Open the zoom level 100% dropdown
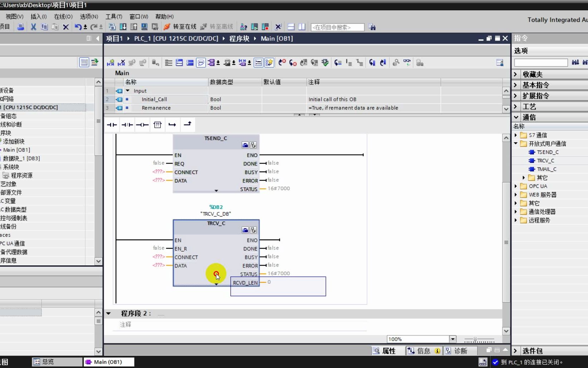The height and width of the screenshot is (368, 588). click(453, 339)
